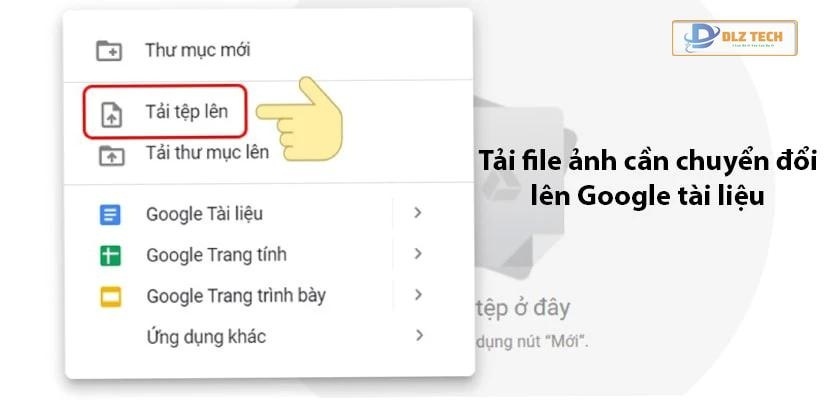The width and height of the screenshot is (840, 400).
Task: Click the blue Google Docs icon
Action: click(110, 215)
